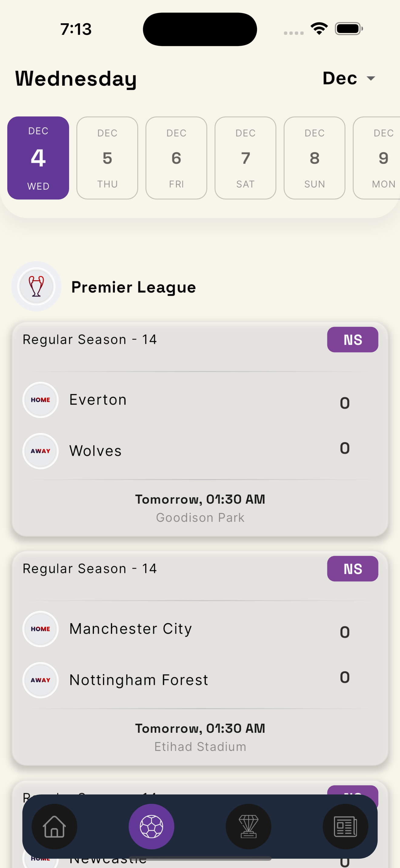Select the soccer ball matches icon
Viewport: 400px width, 868px height.
click(152, 826)
